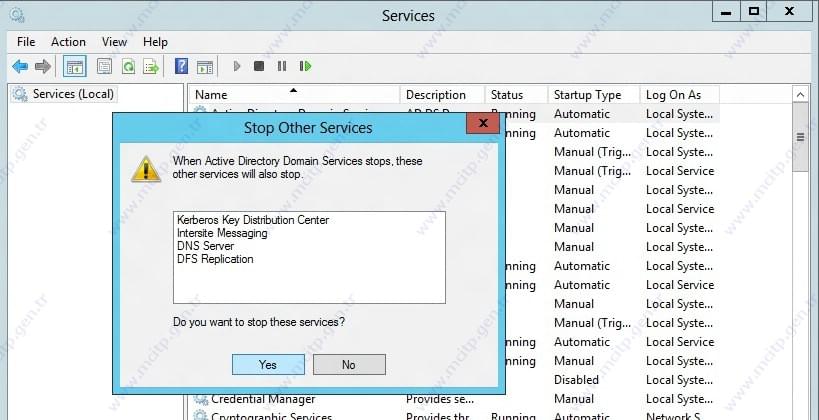819x420 pixels.
Task: Click 'Provides se...' description for Credential Manager
Action: pos(440,399)
